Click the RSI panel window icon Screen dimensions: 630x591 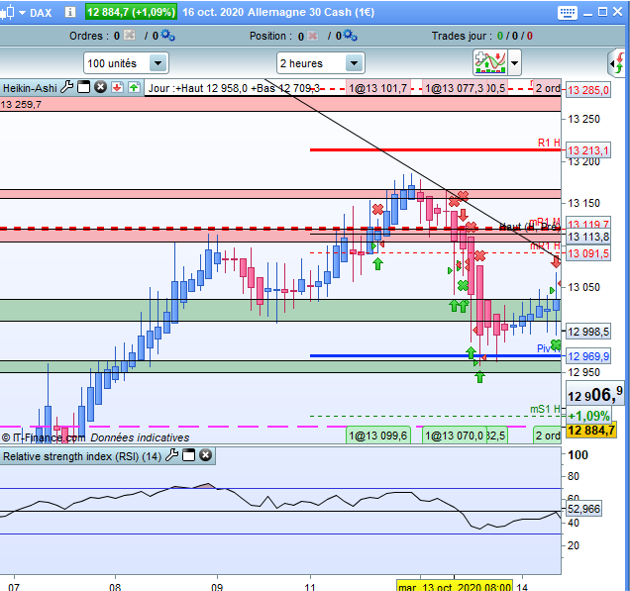click(188, 455)
